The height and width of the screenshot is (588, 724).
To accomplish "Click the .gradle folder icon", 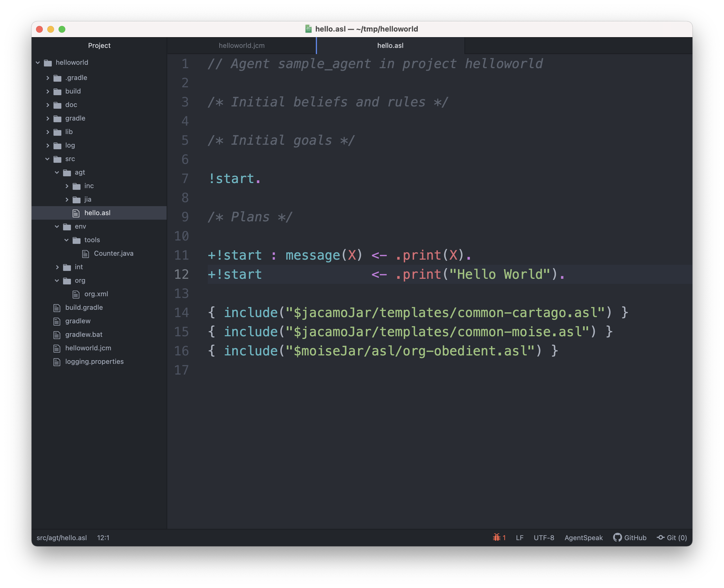I will [x=57, y=78].
